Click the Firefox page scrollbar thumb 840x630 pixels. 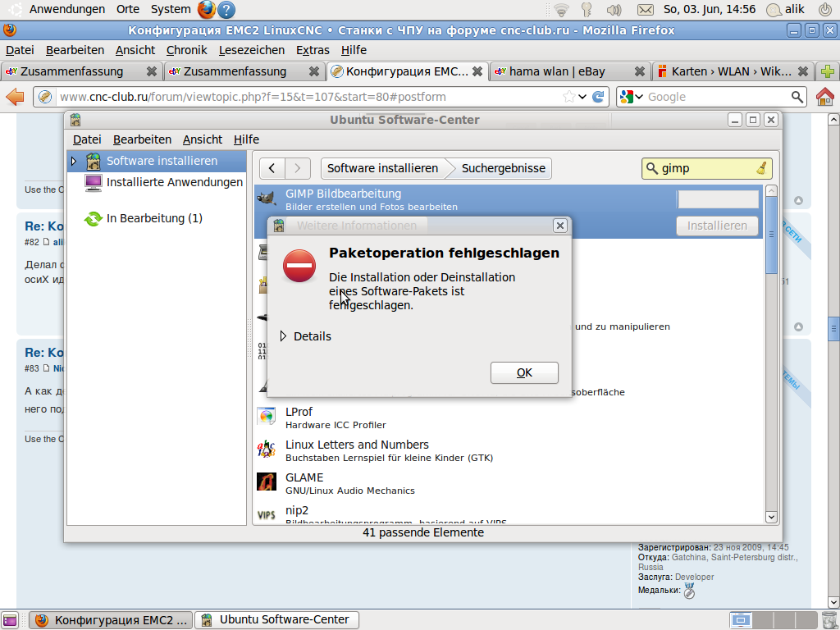833,329
